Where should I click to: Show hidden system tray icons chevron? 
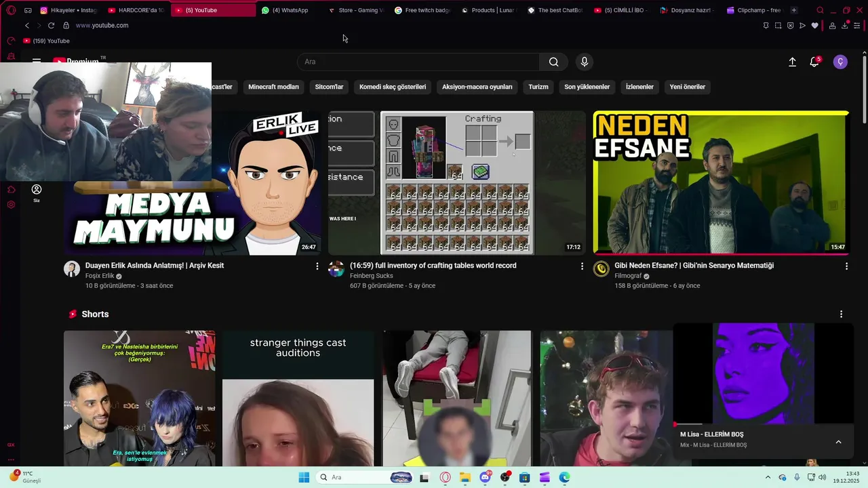[x=768, y=477]
